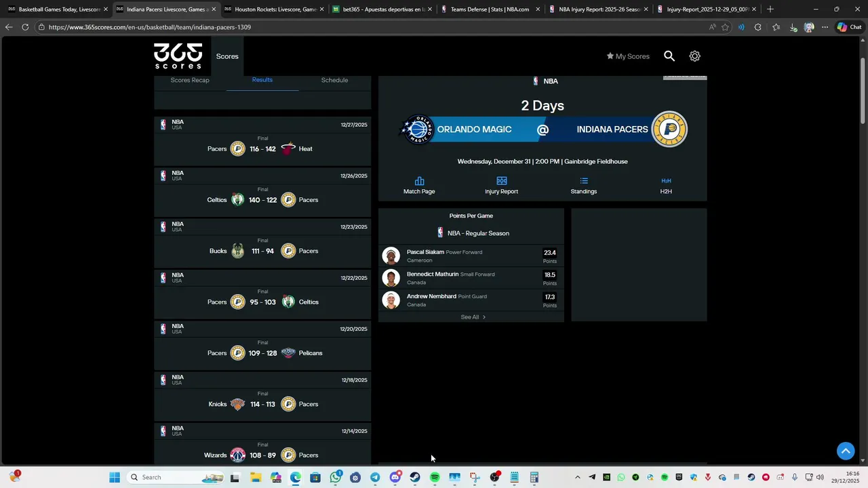Select the Results tab

pyautogui.click(x=262, y=80)
